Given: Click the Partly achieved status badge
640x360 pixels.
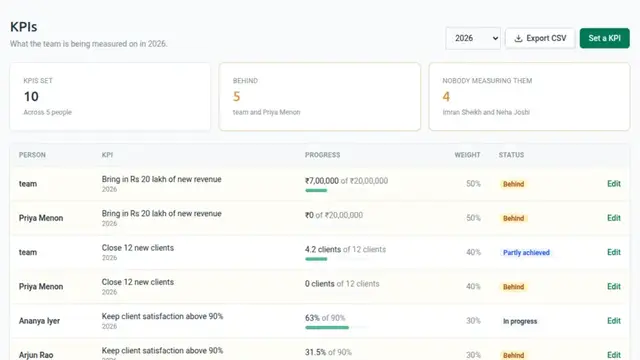Looking at the screenshot, I should 526,253.
